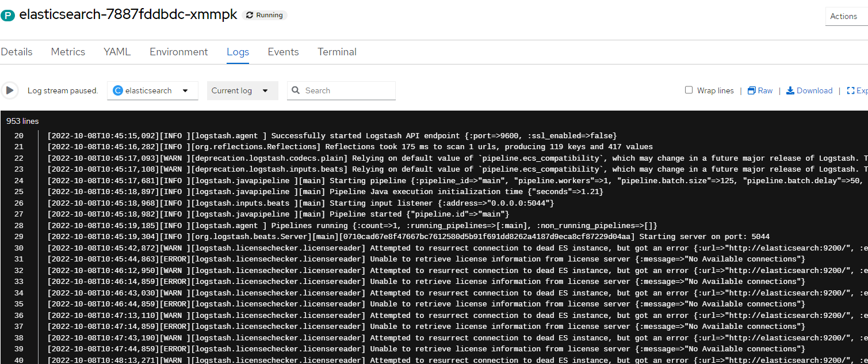
Task: Switch to the Metrics tab
Action: (x=68, y=52)
